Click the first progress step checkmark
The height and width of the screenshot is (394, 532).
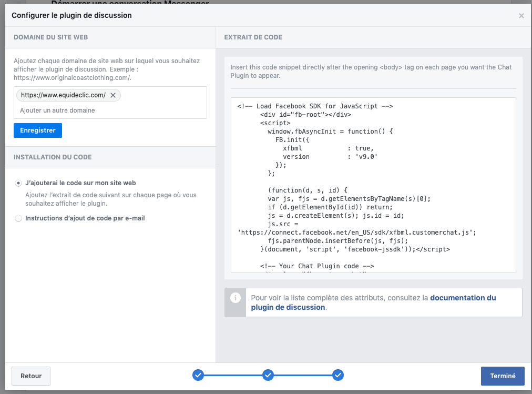tap(198, 375)
